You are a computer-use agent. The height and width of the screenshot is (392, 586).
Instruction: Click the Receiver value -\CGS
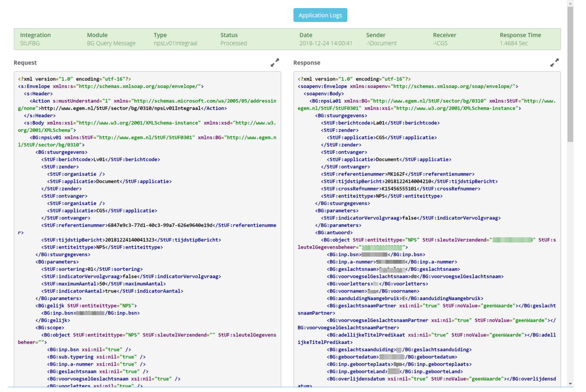(x=441, y=43)
